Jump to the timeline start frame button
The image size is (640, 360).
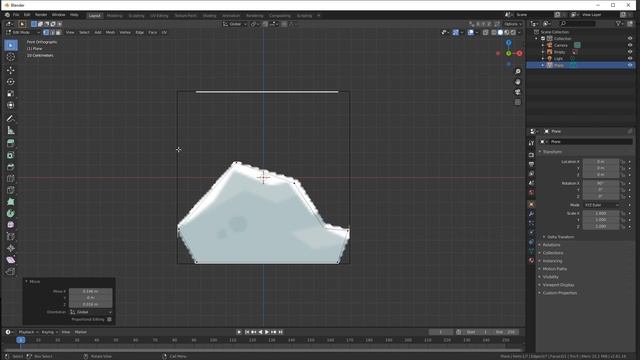247,332
